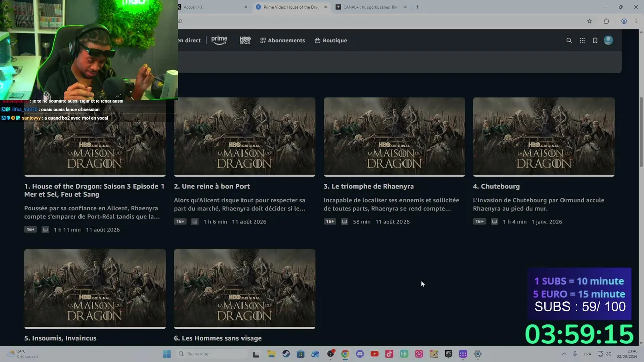Go to the 'en direct' section

[x=189, y=40]
